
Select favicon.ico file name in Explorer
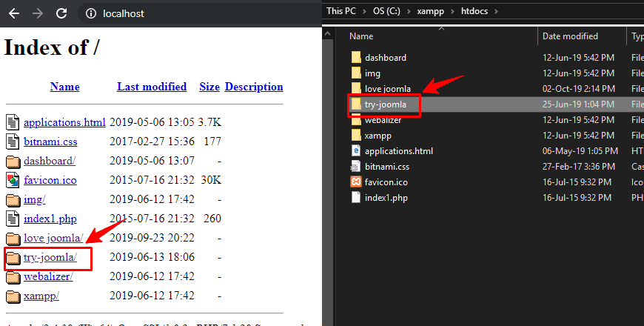point(386,182)
